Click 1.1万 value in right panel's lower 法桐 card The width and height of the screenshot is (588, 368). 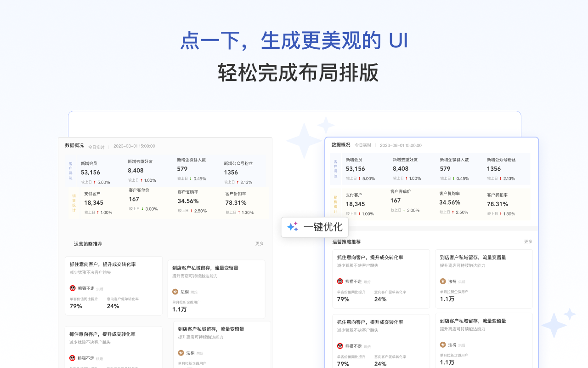[447, 362]
